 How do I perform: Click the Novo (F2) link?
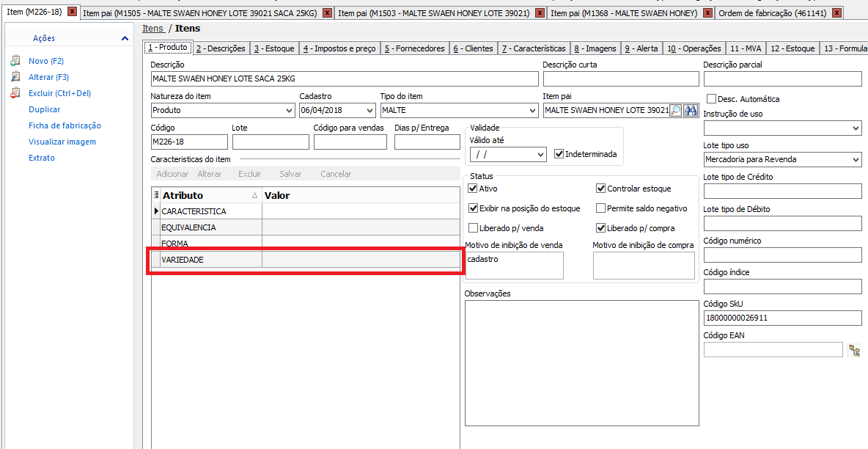point(46,61)
